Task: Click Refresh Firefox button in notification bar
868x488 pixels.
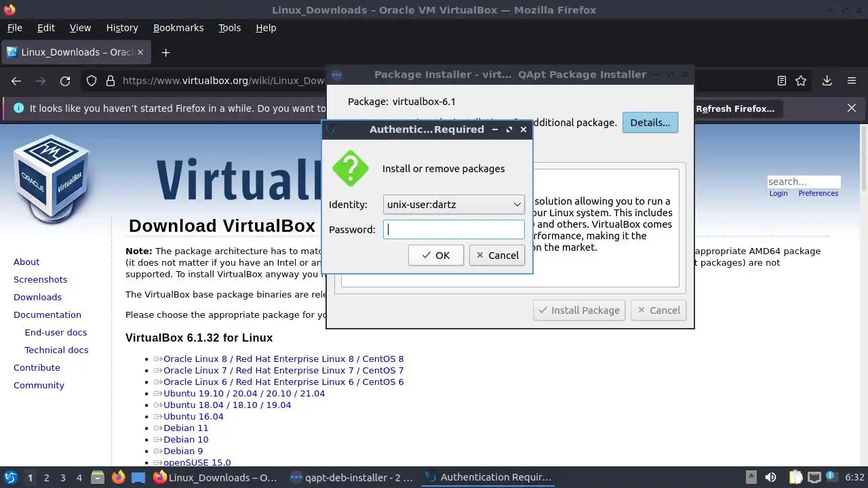Action: (x=735, y=108)
